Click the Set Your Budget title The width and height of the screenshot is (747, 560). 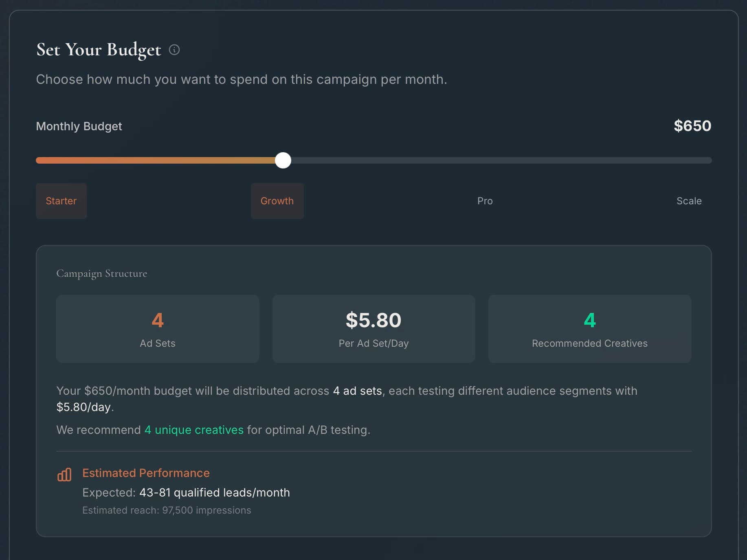coord(98,50)
